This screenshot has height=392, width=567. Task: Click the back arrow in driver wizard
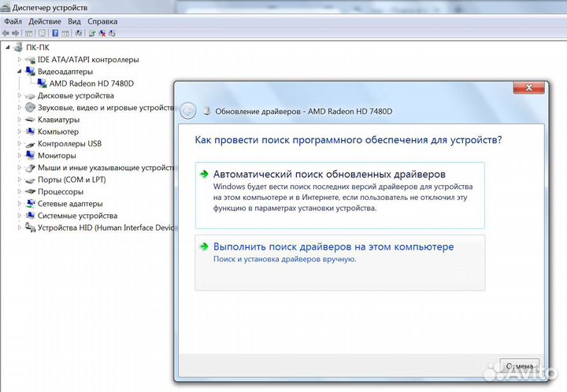[187, 111]
